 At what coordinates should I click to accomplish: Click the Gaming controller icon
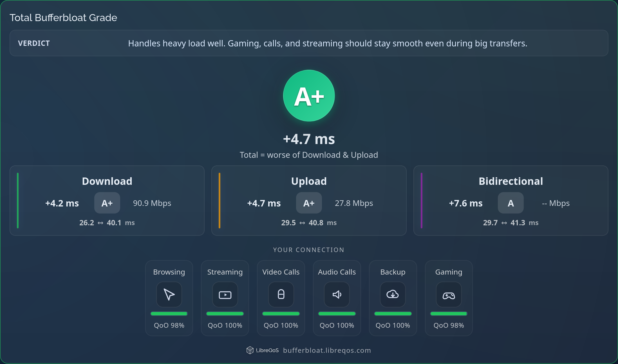(x=449, y=295)
